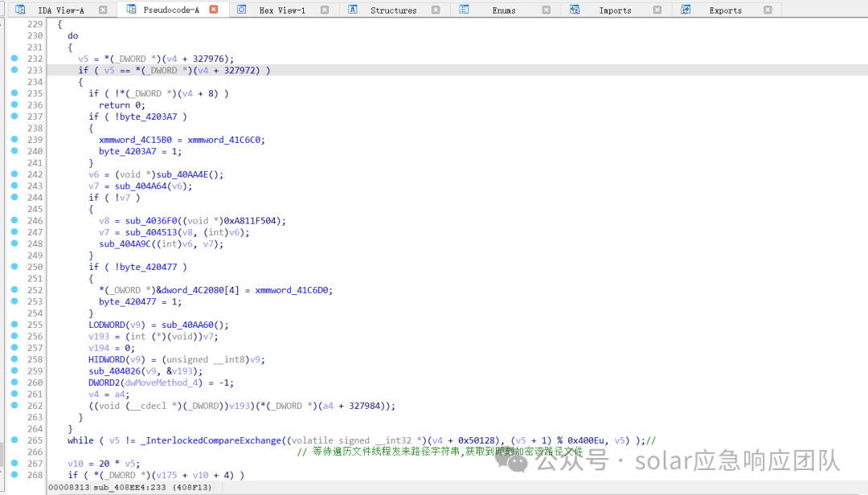The height and width of the screenshot is (495, 868).
Task: Close the IDA View-A tab
Action: [103, 10]
